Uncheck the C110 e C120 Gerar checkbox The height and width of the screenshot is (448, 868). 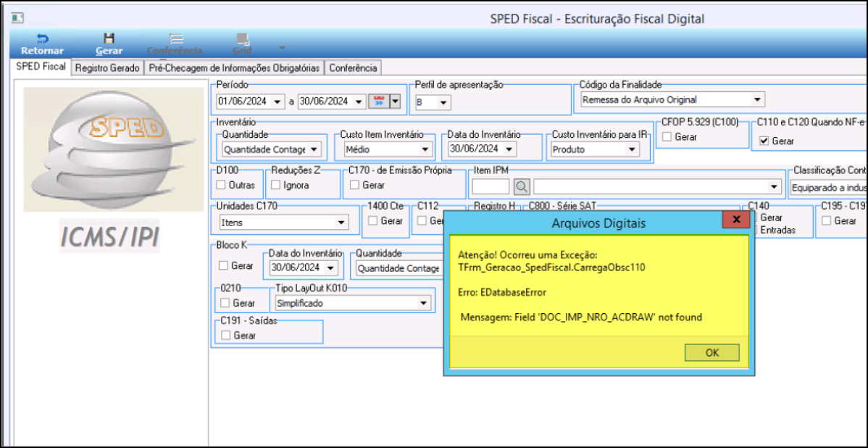764,141
